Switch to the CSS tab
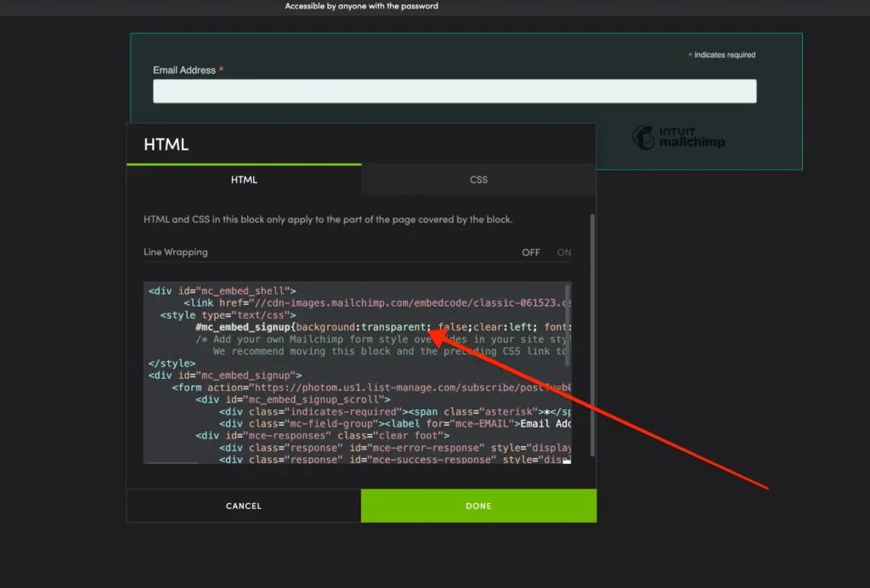This screenshot has width=870, height=588. click(x=478, y=180)
